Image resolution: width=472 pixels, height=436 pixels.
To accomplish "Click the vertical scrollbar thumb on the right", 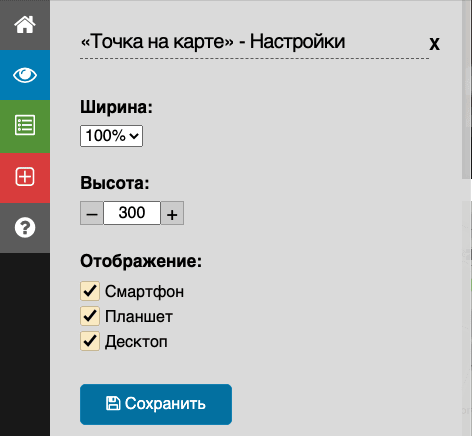I will coord(466,90).
